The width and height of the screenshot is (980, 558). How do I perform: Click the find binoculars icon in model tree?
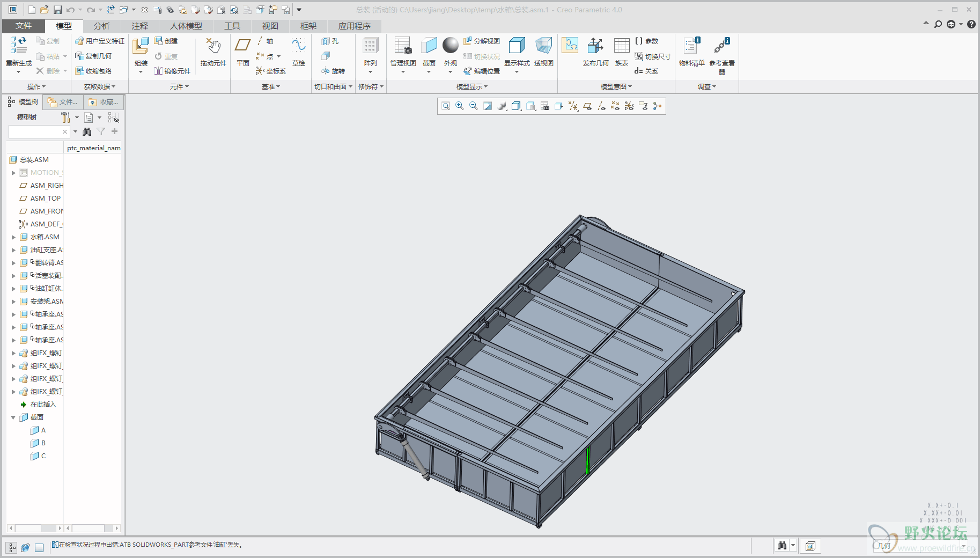coord(87,131)
